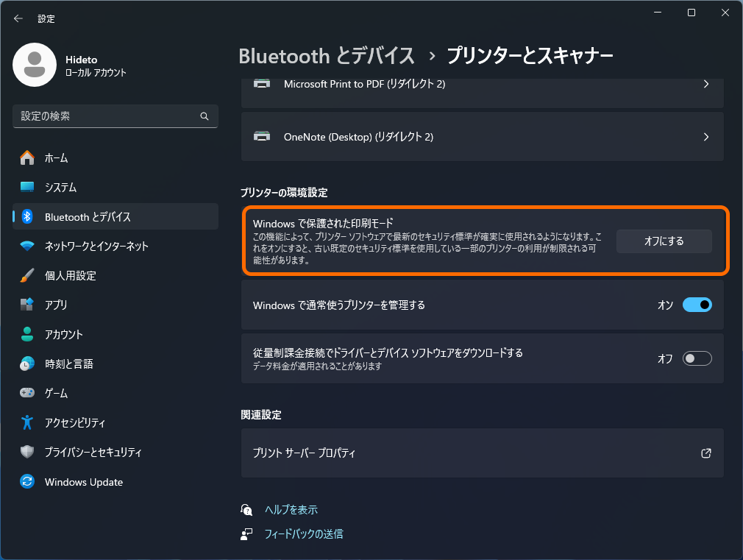
Task: Turn off Windows で通常使うプリンターを管理する
Action: point(697,305)
